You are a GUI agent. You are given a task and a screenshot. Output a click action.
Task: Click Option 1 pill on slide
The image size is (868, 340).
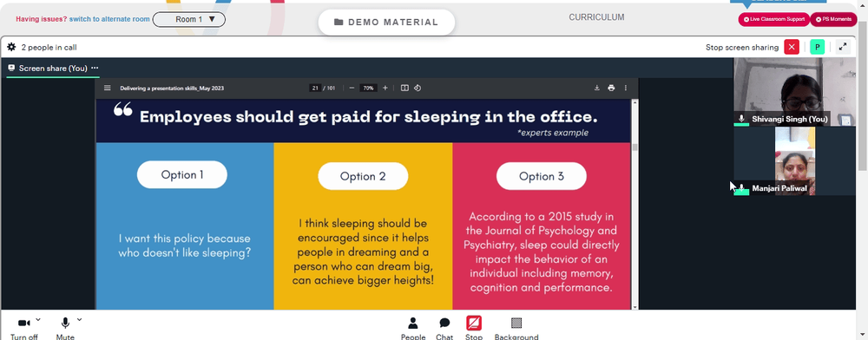pyautogui.click(x=182, y=174)
